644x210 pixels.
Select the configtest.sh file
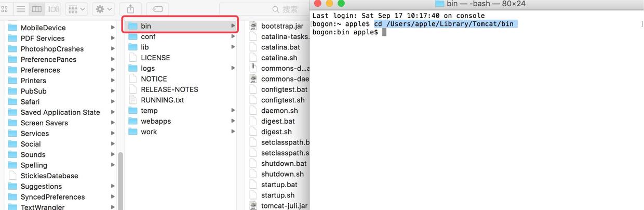pos(277,100)
